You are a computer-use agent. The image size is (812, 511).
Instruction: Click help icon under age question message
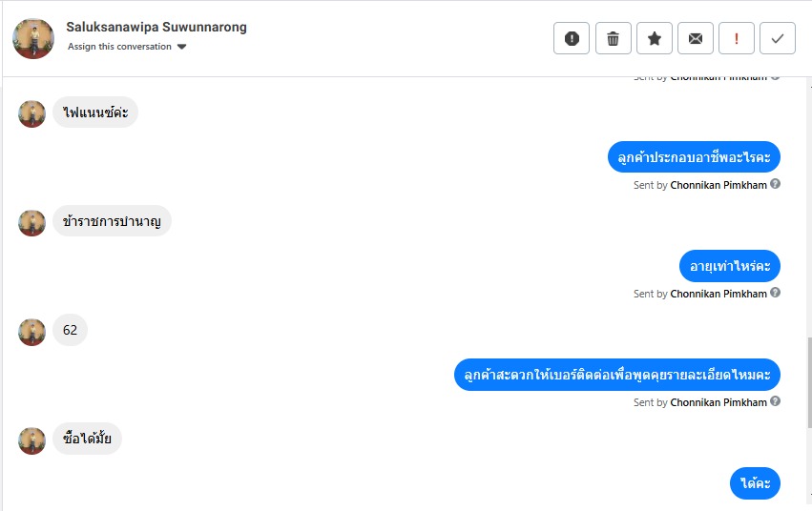[776, 293]
